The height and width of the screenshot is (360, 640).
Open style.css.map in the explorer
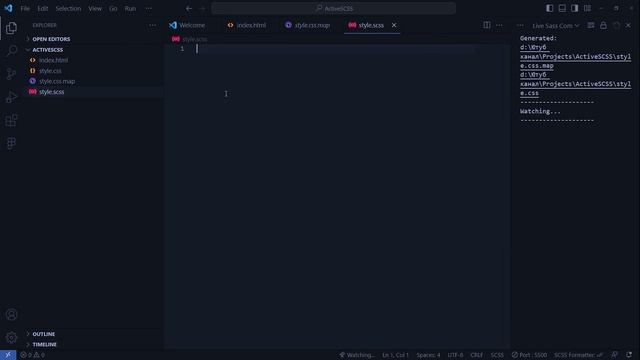coord(94,81)
